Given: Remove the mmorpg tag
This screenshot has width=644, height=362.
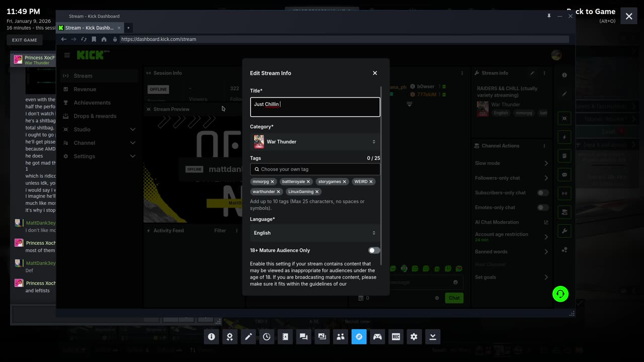Looking at the screenshot, I should point(272,182).
